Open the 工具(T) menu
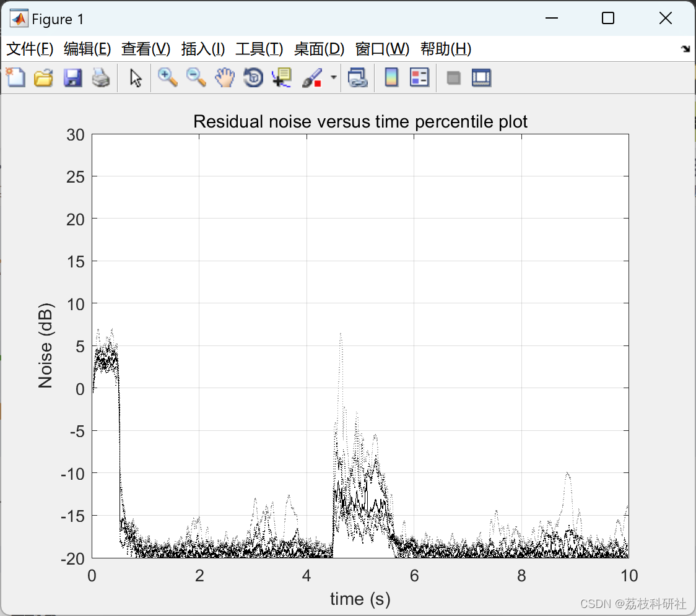Screen dimensions: 696x616 (258, 49)
